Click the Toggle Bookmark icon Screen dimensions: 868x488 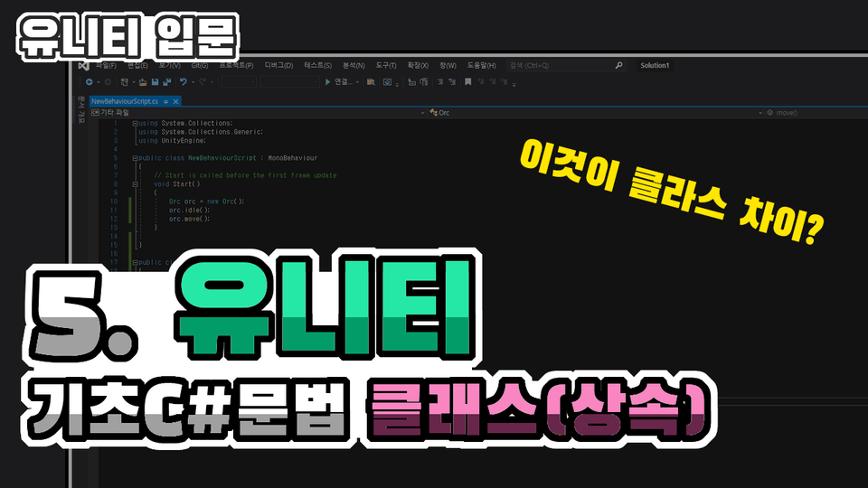pyautogui.click(x=468, y=82)
